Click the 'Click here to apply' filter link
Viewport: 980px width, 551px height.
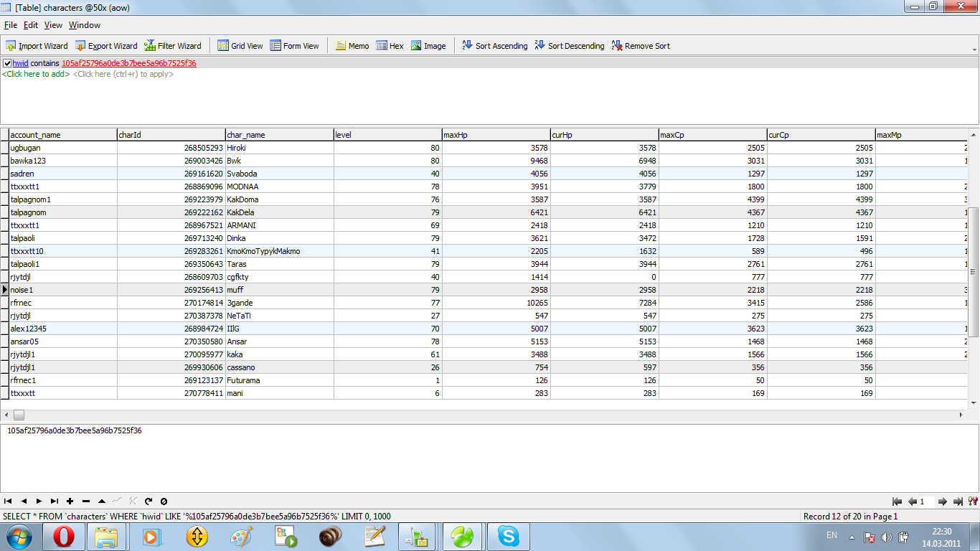point(123,74)
